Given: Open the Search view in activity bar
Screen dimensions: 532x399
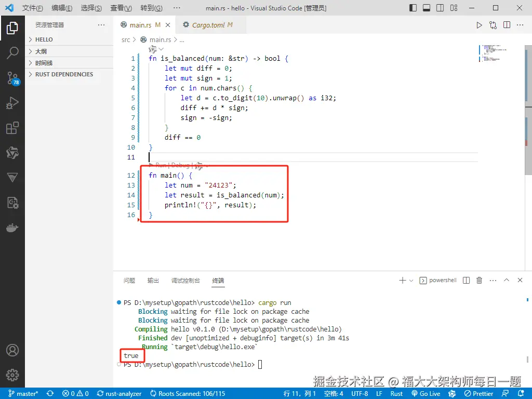Looking at the screenshot, I should (12, 53).
